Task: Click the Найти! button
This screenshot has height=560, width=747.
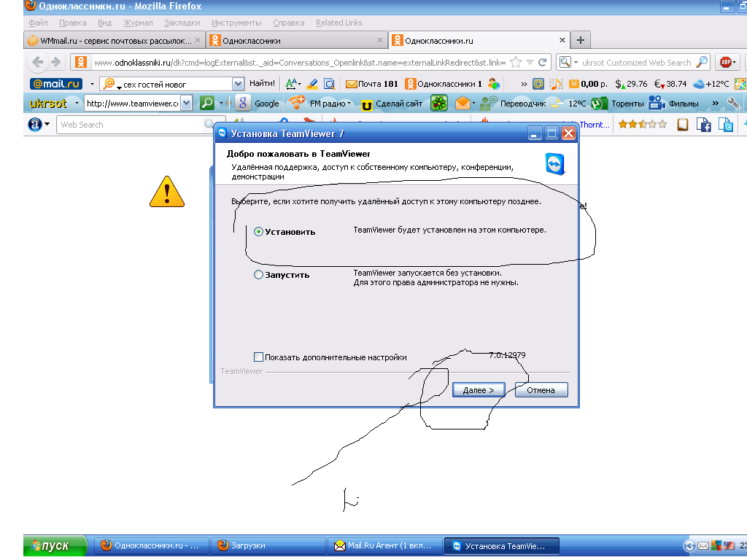Action: (262, 84)
